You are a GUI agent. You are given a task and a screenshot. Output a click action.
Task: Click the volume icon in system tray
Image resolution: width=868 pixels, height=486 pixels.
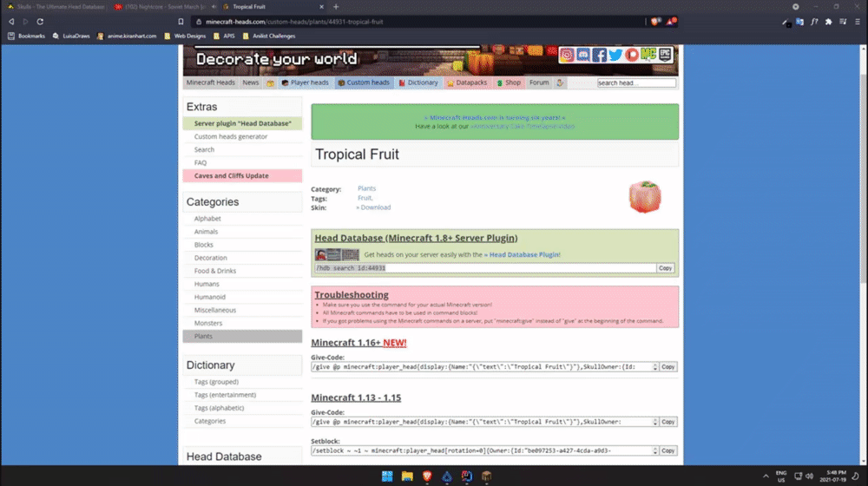point(809,476)
